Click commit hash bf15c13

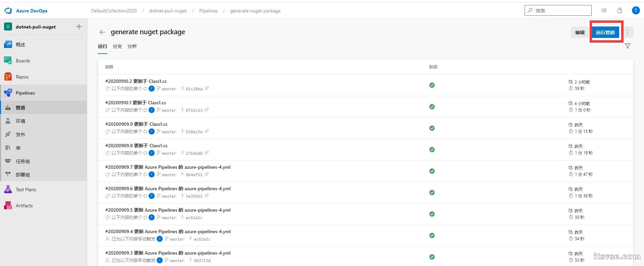194,110
